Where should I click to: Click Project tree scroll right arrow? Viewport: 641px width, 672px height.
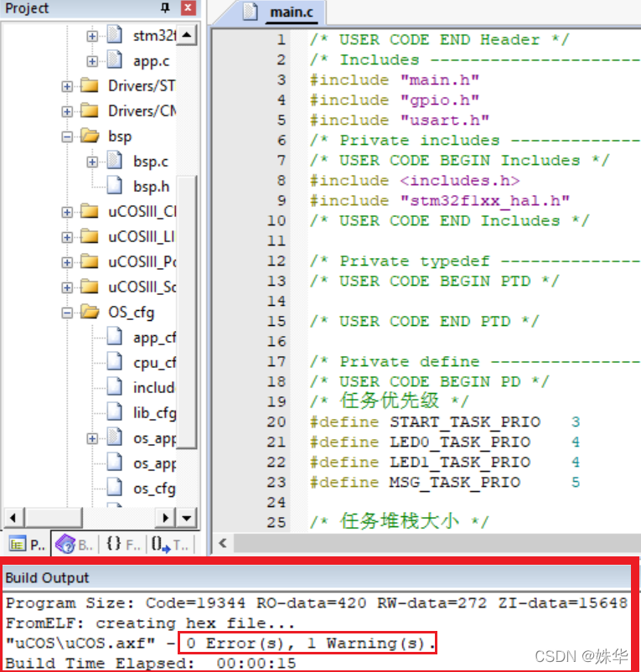tap(165, 518)
